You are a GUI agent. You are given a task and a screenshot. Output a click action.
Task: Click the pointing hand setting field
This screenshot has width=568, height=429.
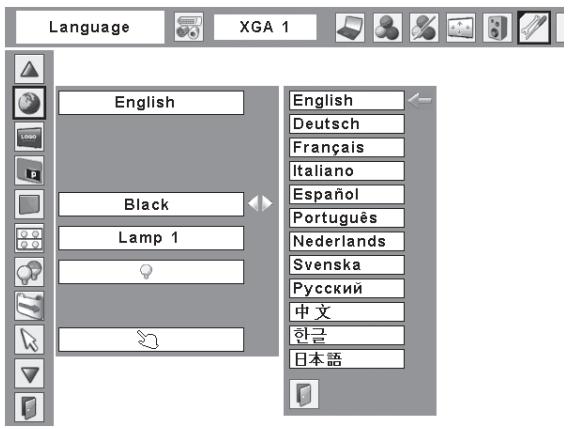[151, 340]
